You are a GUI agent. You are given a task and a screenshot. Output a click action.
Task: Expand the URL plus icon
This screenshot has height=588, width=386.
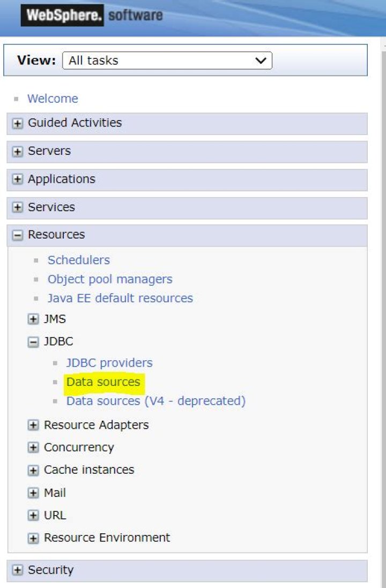(33, 516)
